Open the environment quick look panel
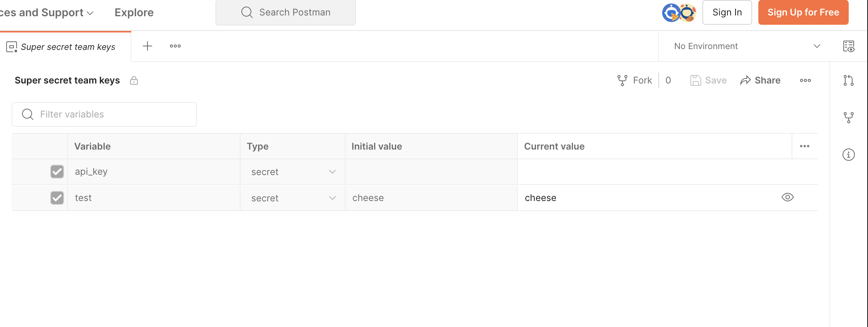Viewport: 868px width, 327px height. (x=848, y=46)
